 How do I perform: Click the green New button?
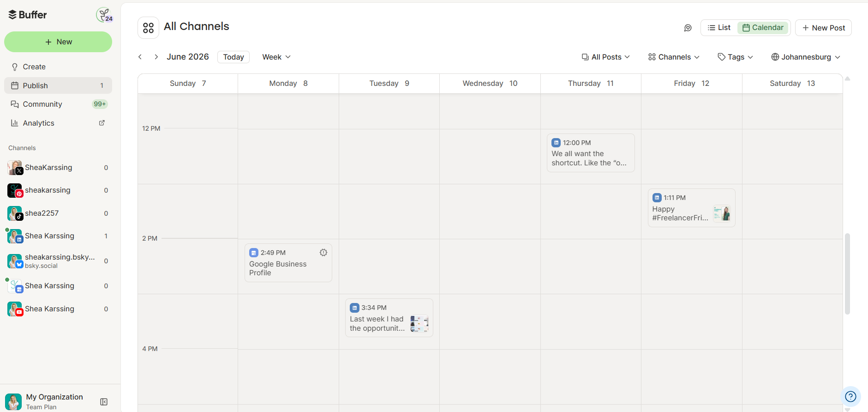58,42
